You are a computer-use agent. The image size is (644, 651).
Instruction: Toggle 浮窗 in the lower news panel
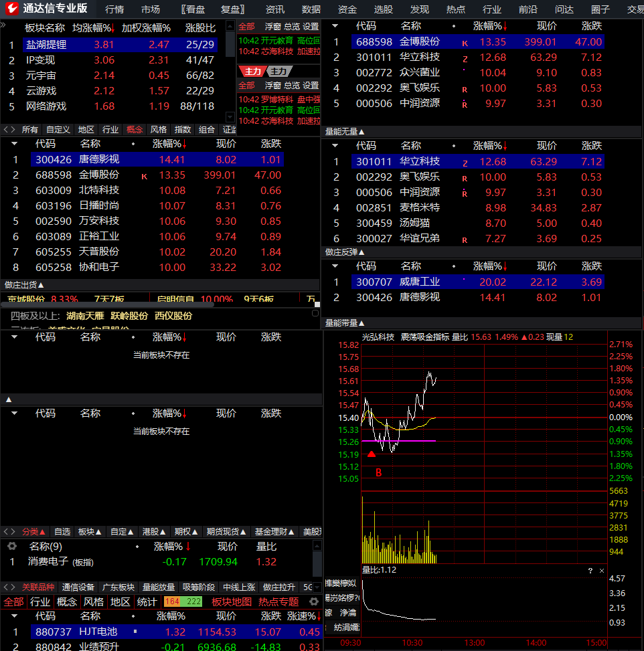click(x=273, y=86)
